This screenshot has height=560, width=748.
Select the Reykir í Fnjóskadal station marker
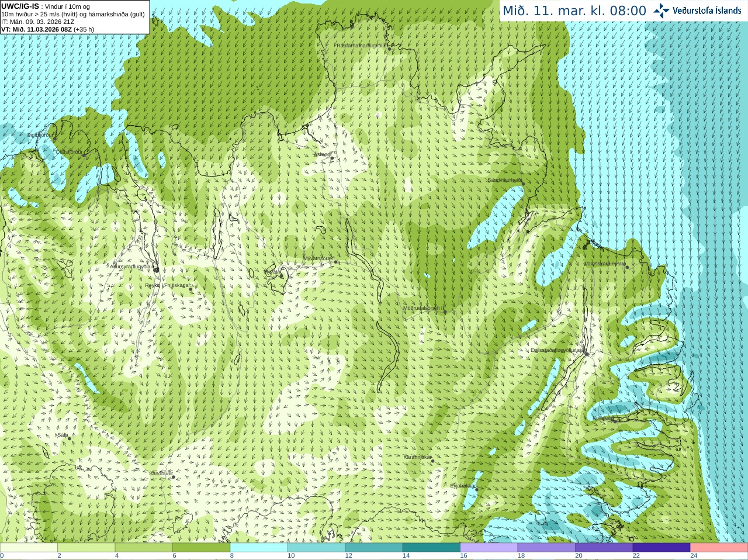pyautogui.click(x=191, y=289)
